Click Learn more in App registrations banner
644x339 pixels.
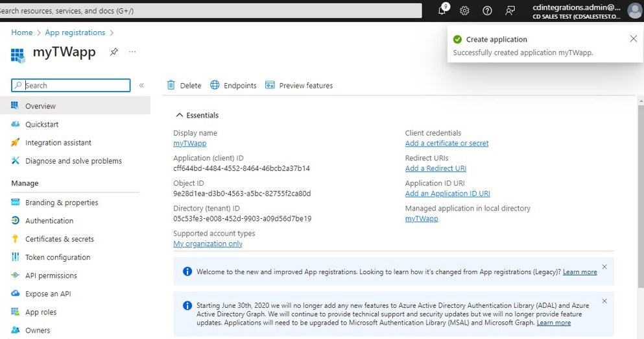[x=580, y=272]
